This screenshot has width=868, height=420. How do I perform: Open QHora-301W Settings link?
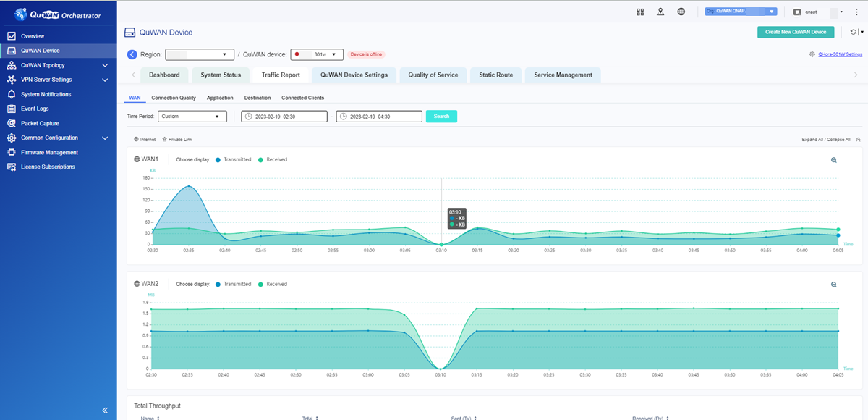pos(841,54)
